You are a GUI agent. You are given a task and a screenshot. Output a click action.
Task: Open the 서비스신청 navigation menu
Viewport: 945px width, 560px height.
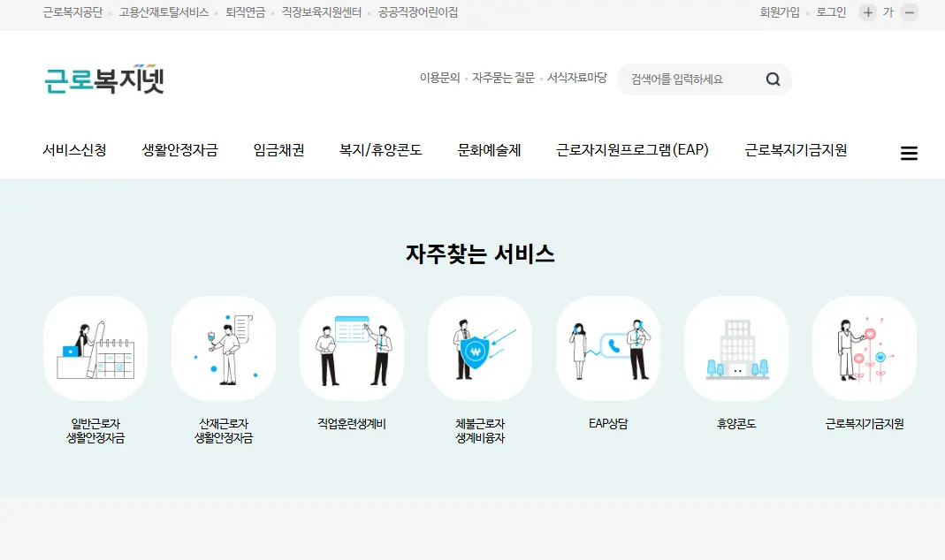(75, 150)
